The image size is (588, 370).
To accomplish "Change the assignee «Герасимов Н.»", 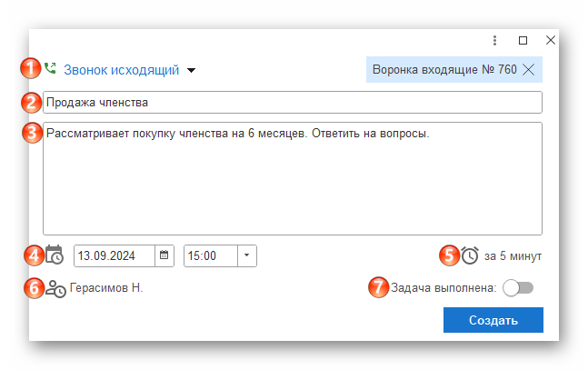I will pyautogui.click(x=106, y=288).
